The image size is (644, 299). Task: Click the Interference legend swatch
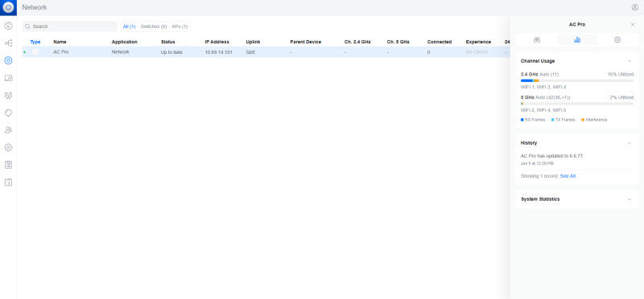pyautogui.click(x=583, y=120)
